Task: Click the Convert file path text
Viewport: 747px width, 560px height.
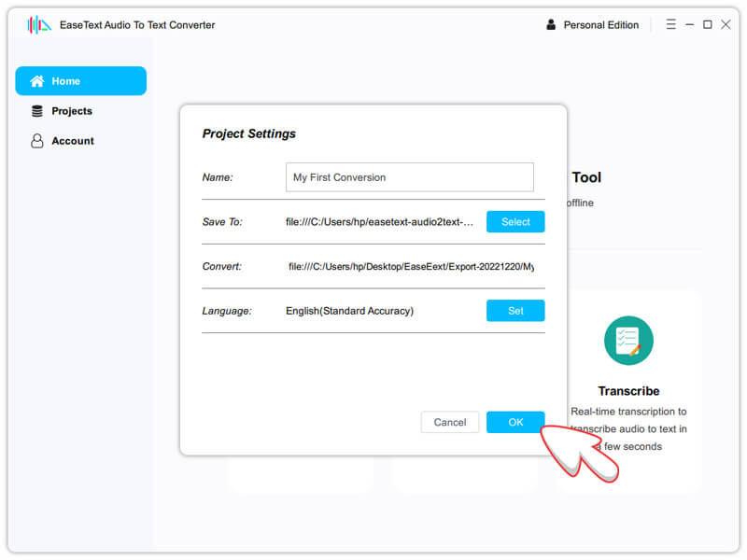Action: coord(411,267)
